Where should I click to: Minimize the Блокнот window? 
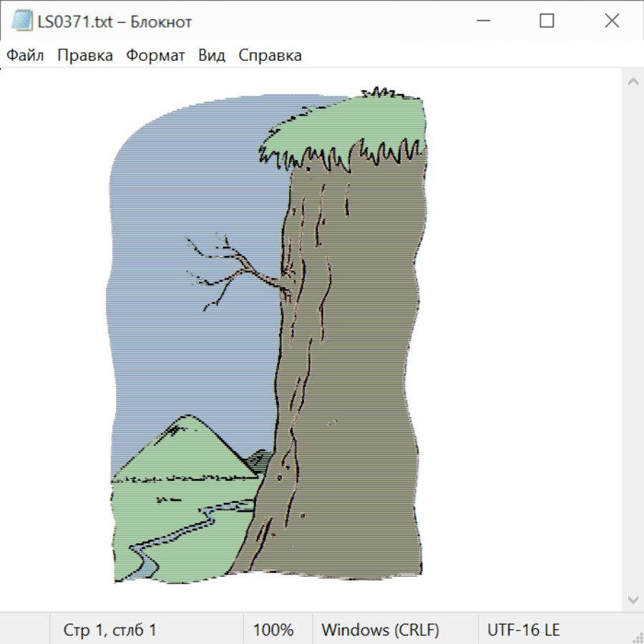(482, 21)
